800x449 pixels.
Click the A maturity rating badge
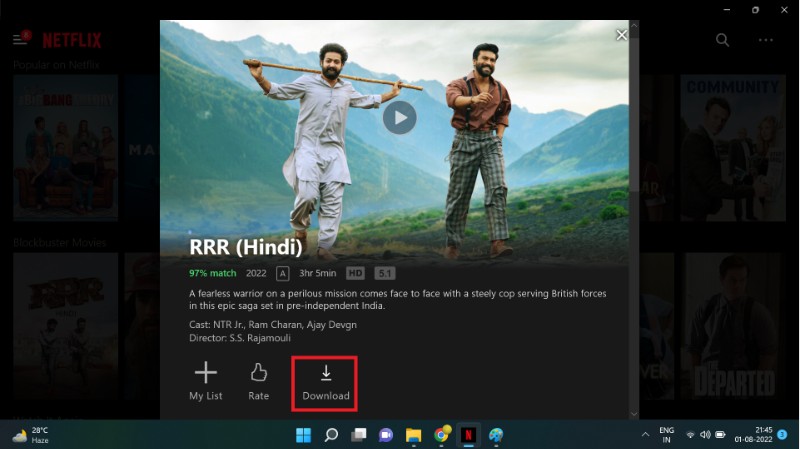coord(283,273)
